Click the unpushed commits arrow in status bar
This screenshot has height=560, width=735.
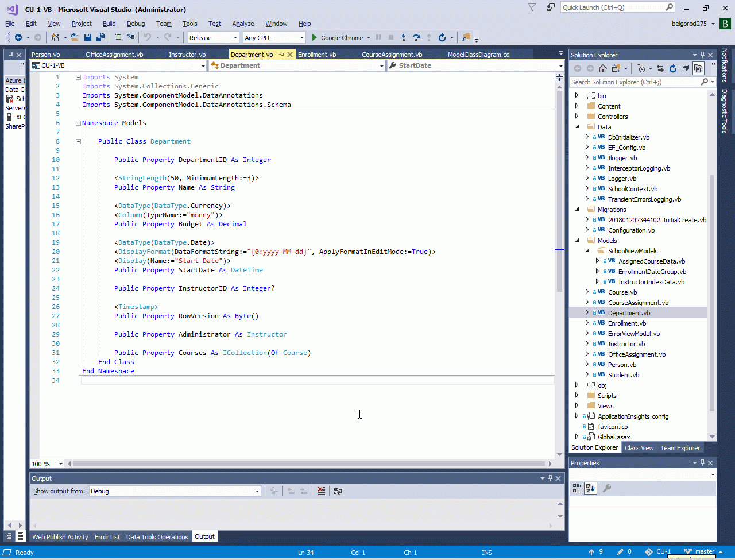[592, 552]
